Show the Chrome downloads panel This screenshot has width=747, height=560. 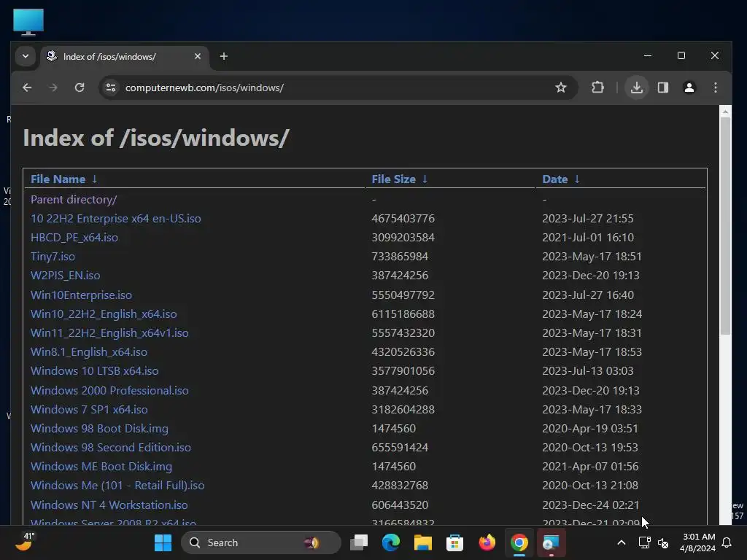click(636, 87)
